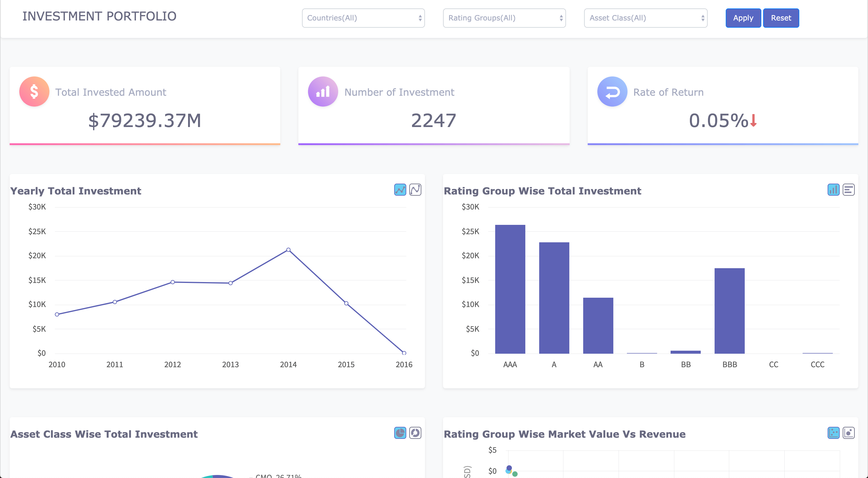Switch Rating Group chart to table view
Image resolution: width=868 pixels, height=478 pixels.
(848, 190)
